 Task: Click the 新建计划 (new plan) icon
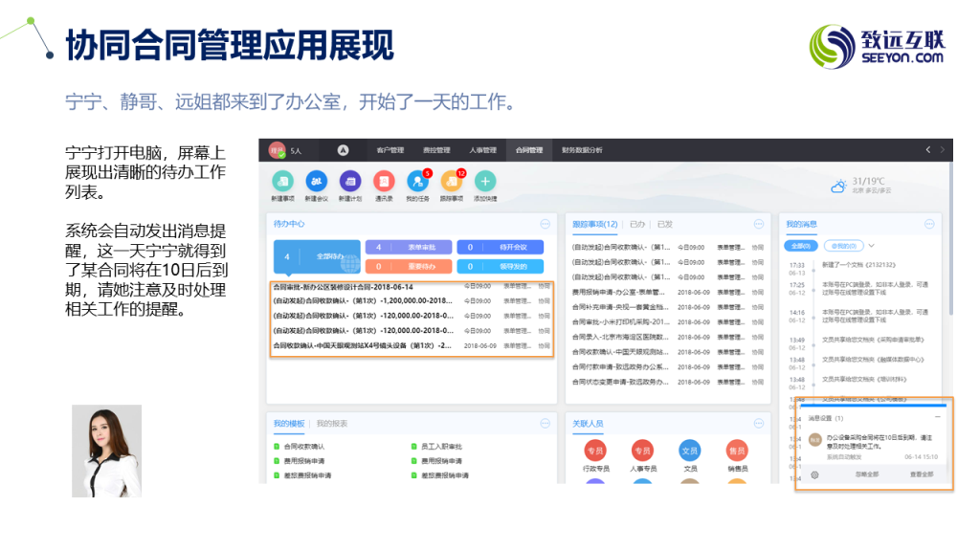click(350, 182)
